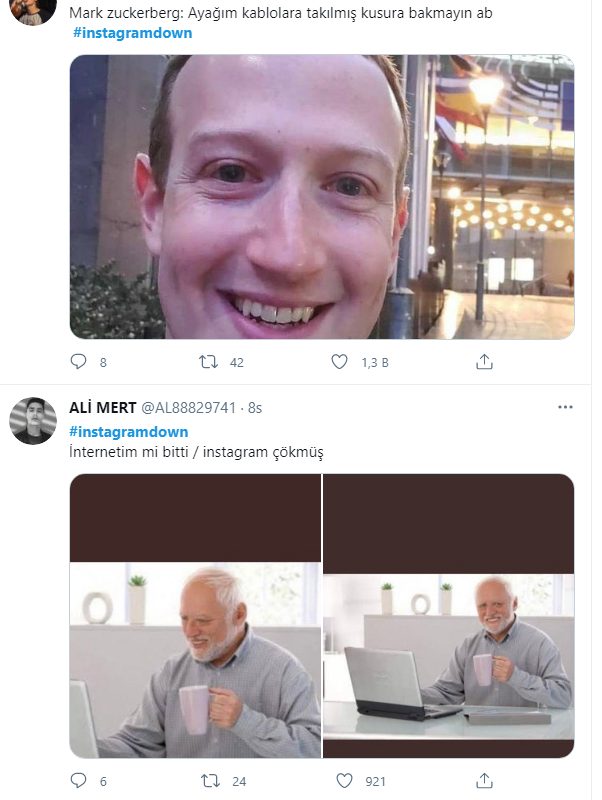Reply to the Mark Zuckerberg tweet
602x800 pixels.
point(79,362)
